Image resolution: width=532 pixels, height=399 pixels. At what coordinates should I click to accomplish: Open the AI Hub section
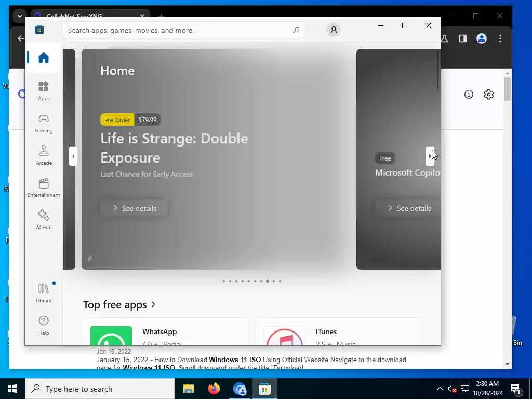coord(44,220)
